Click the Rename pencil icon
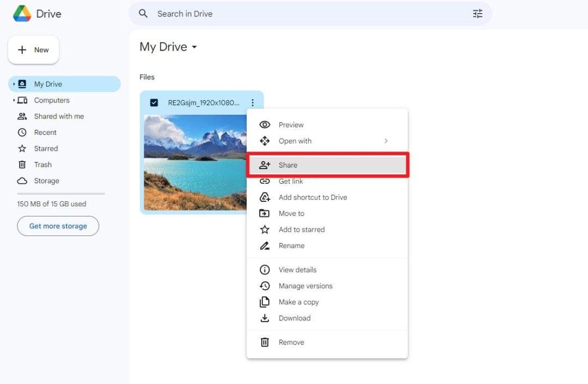 (265, 246)
